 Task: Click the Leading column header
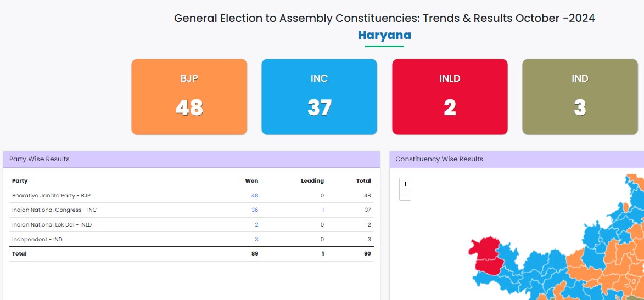click(x=312, y=180)
